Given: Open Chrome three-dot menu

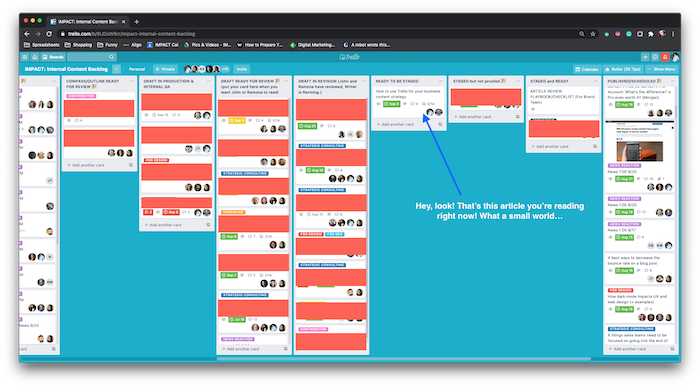Looking at the screenshot, I should pyautogui.click(x=673, y=34).
